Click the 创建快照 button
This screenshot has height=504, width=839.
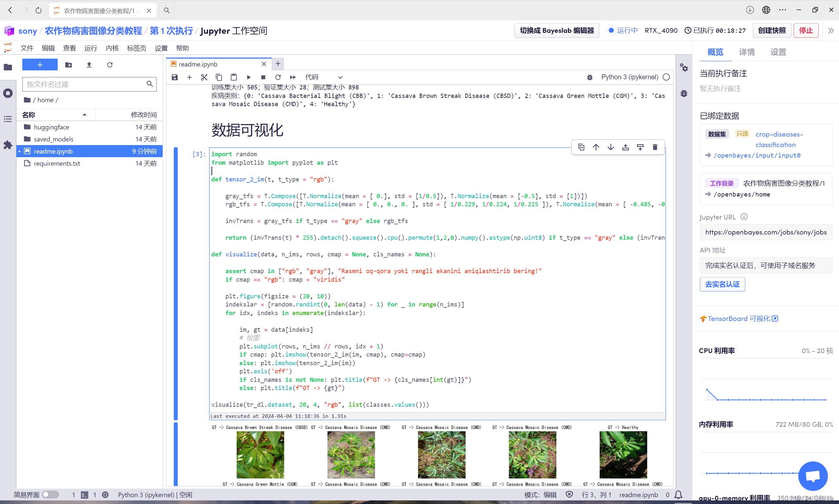(772, 30)
